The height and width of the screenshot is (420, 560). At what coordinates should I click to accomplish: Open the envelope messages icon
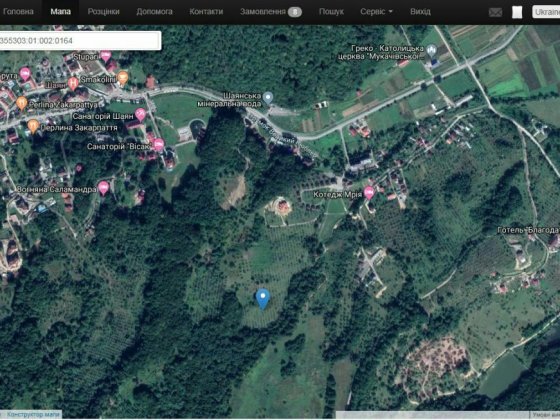coord(495,12)
